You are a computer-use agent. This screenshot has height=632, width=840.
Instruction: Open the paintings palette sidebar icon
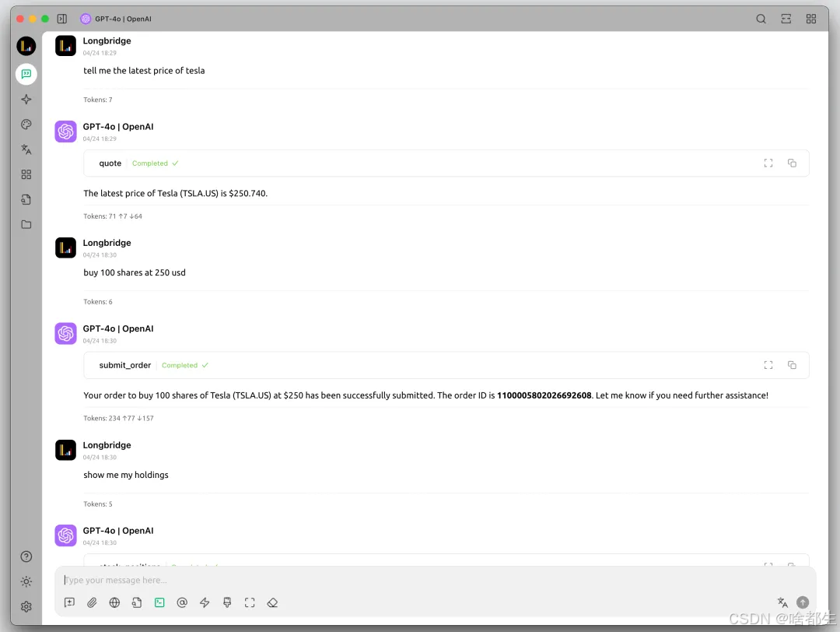click(26, 125)
